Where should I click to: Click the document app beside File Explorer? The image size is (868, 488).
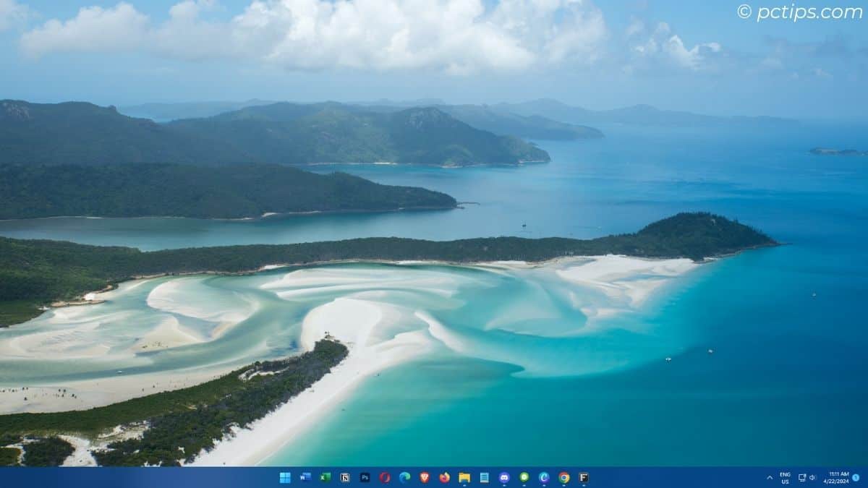[485, 477]
